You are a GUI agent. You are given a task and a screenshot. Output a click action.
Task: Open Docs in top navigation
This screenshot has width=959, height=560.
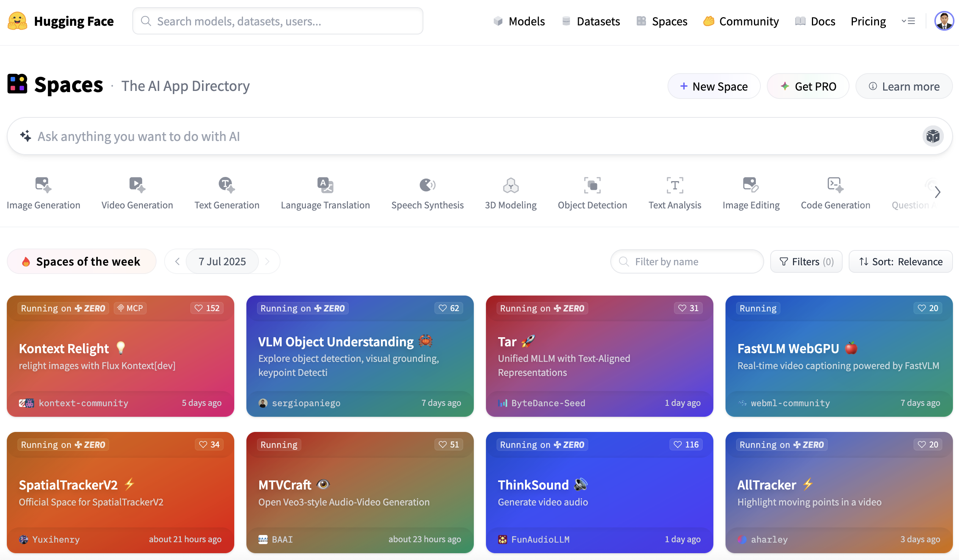click(815, 21)
